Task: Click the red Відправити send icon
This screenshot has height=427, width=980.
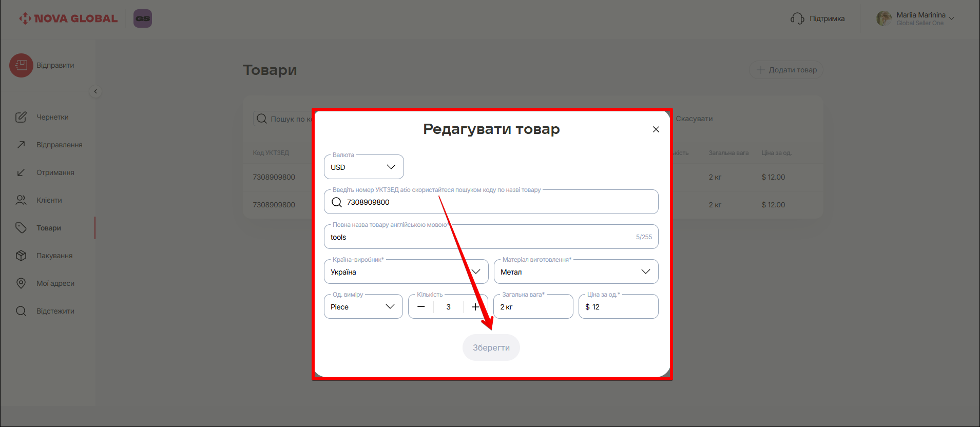Action: coord(21,66)
